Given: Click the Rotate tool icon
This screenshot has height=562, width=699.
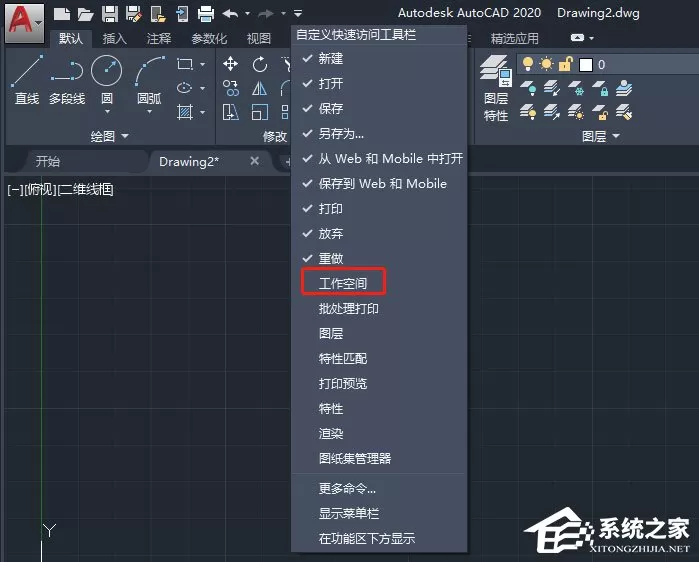Looking at the screenshot, I should coord(259,65).
